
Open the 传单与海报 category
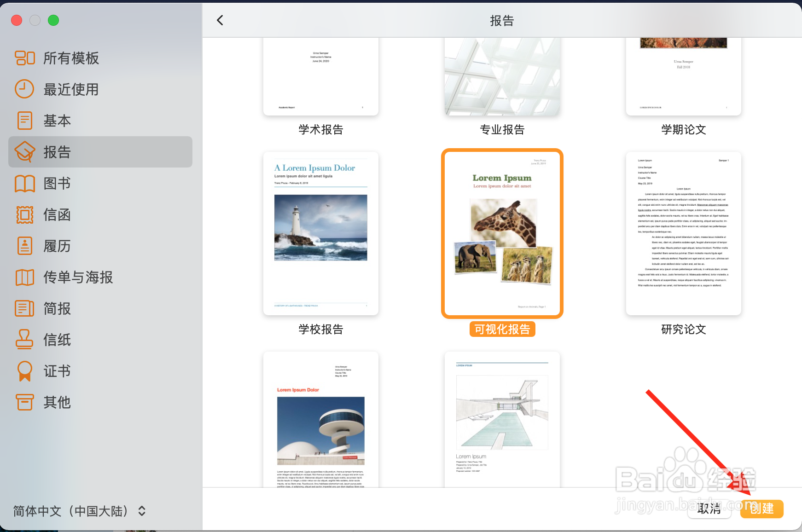(77, 277)
